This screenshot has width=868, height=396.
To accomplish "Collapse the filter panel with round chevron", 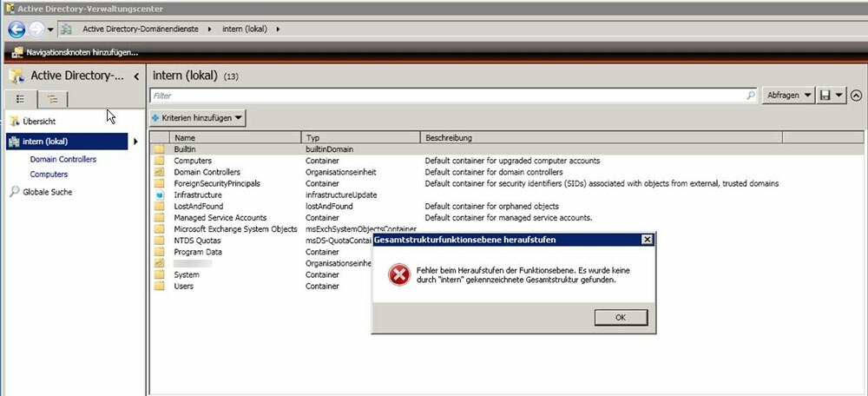I will pyautogui.click(x=857, y=96).
